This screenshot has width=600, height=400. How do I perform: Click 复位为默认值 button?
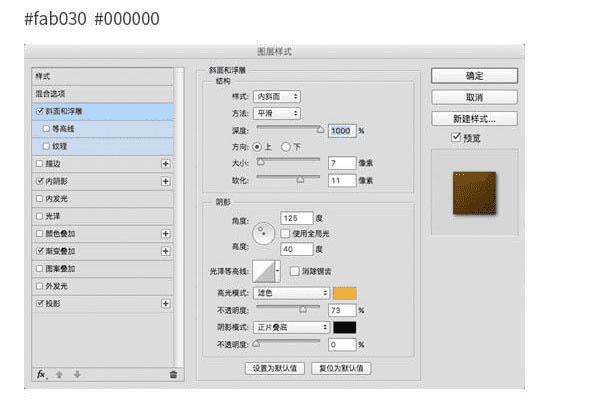341,368
